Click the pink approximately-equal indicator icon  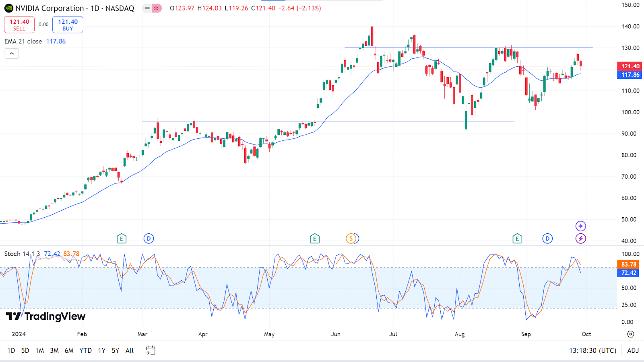tap(156, 8)
